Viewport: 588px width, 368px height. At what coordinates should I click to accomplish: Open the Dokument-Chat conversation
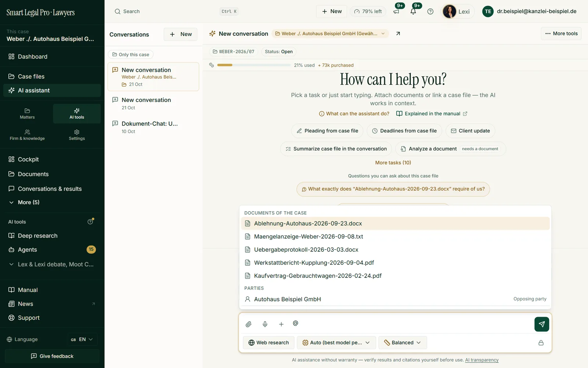point(153,127)
